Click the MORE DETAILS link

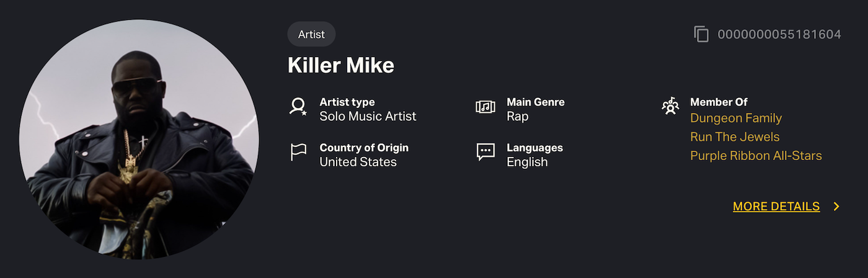(x=776, y=207)
